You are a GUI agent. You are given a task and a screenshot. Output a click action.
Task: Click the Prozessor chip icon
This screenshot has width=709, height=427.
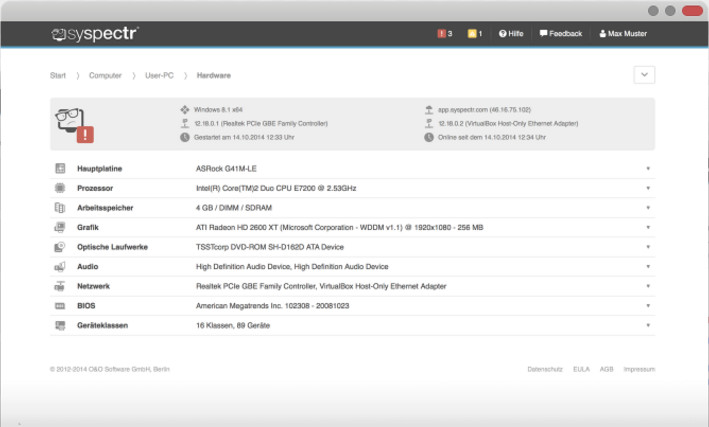pos(60,188)
